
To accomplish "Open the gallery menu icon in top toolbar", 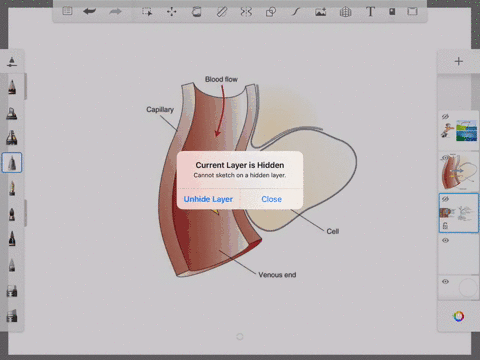I will pos(67,12).
